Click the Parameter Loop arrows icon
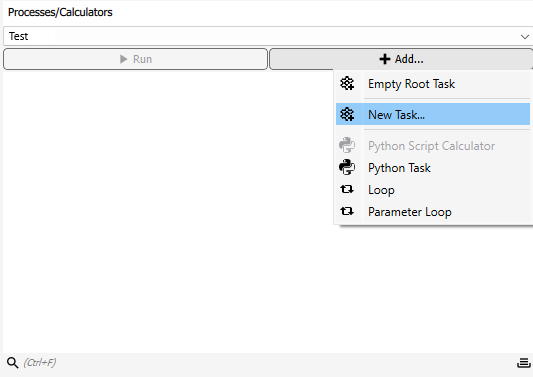Viewport: 533px width, 377px height. [347, 211]
